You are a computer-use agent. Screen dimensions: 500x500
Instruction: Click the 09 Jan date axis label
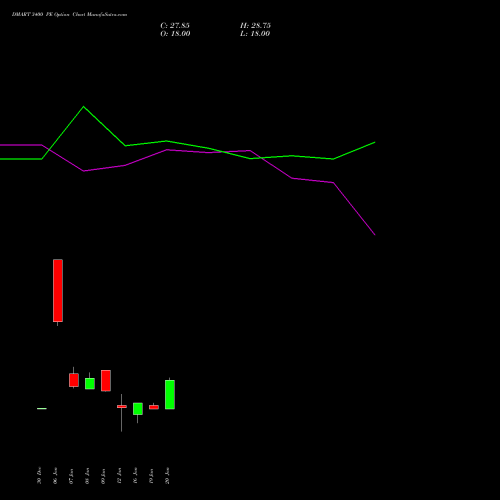point(103,476)
